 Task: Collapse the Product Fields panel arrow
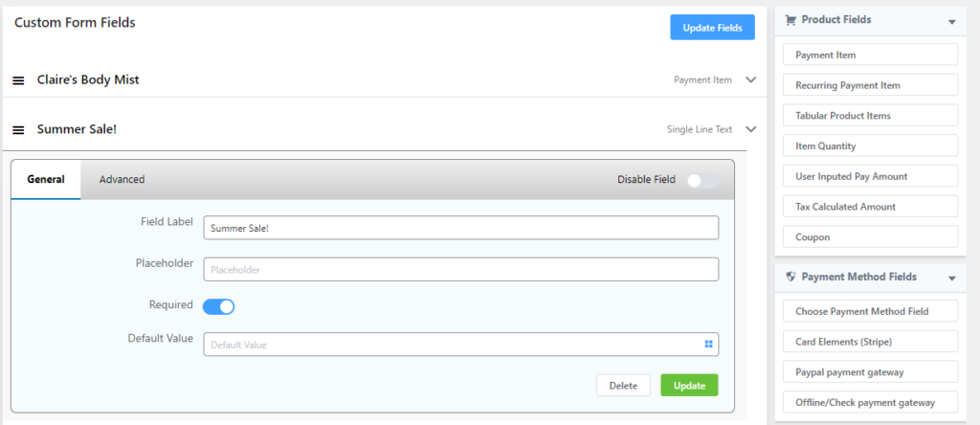coord(951,21)
